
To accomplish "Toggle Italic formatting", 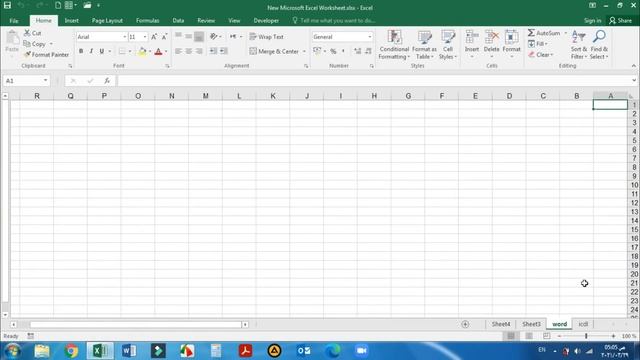I will point(91,51).
